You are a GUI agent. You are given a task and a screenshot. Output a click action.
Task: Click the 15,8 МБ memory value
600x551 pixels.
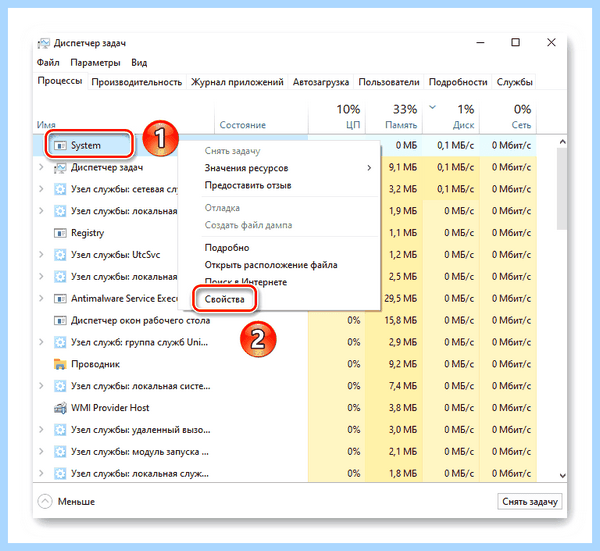pyautogui.click(x=400, y=320)
